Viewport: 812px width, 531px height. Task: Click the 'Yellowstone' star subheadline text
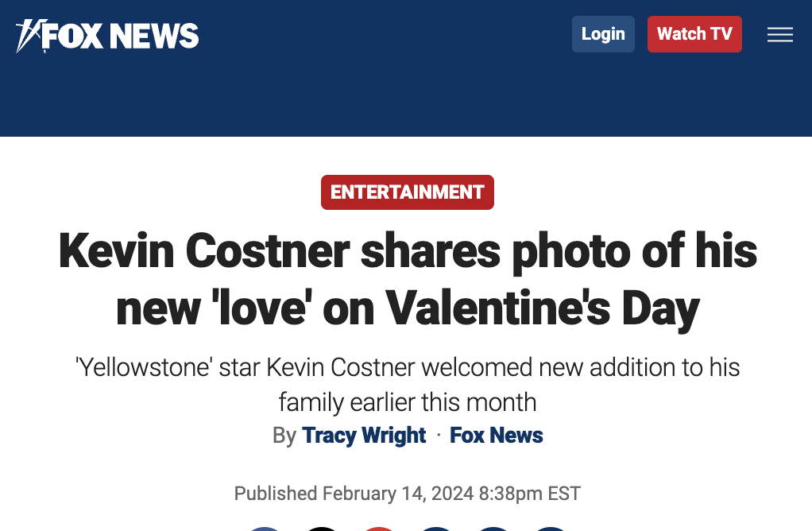(x=407, y=384)
